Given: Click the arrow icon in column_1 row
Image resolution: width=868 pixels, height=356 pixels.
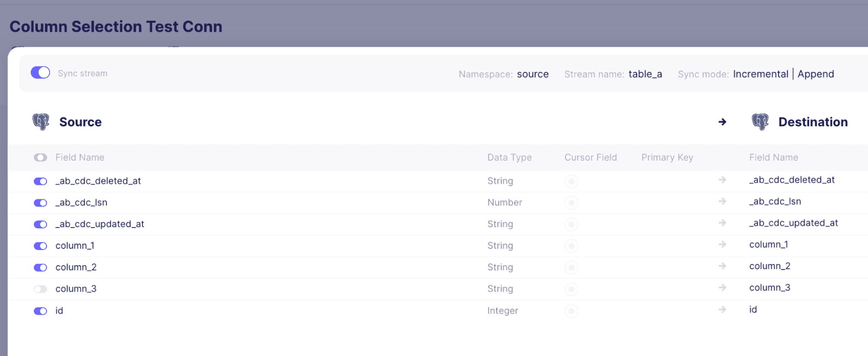Looking at the screenshot, I should click(x=723, y=244).
